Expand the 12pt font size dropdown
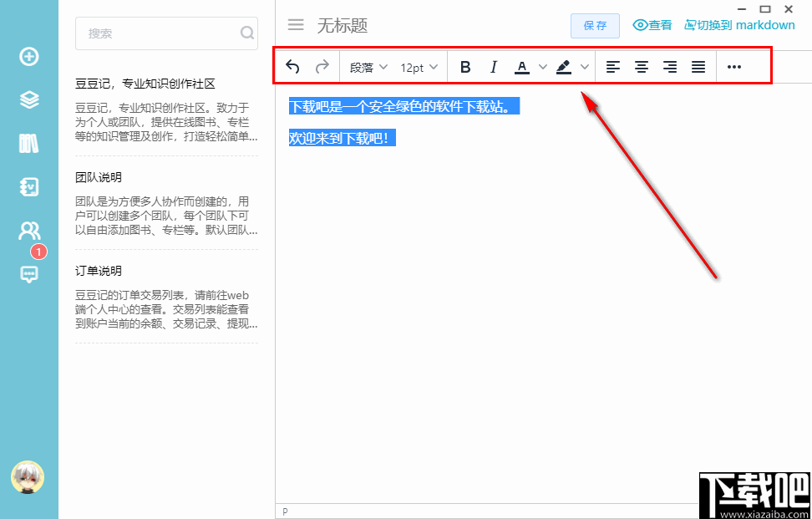Viewport: 812px width, 519px height. pyautogui.click(x=417, y=67)
